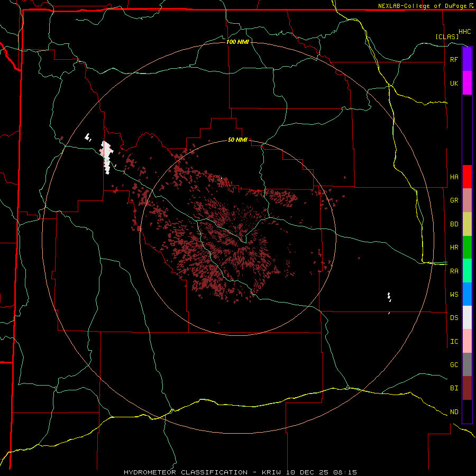476x476 pixels.
Task: Click the GC legend label text
Action: click(x=454, y=365)
